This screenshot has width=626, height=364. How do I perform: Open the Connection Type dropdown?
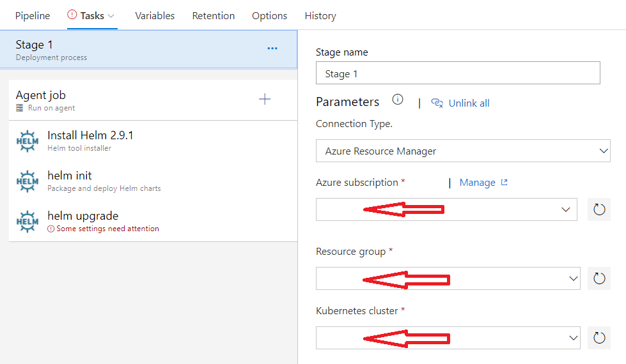(x=463, y=151)
